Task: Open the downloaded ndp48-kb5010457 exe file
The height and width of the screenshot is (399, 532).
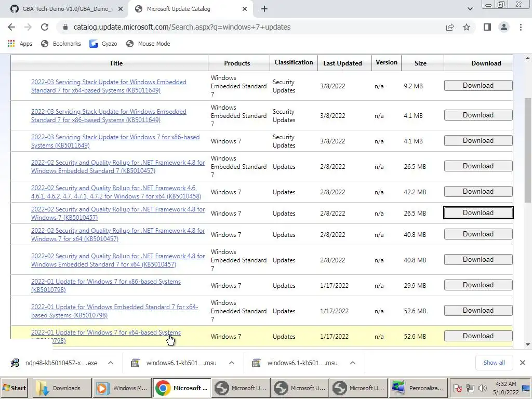Action: pyautogui.click(x=54, y=363)
